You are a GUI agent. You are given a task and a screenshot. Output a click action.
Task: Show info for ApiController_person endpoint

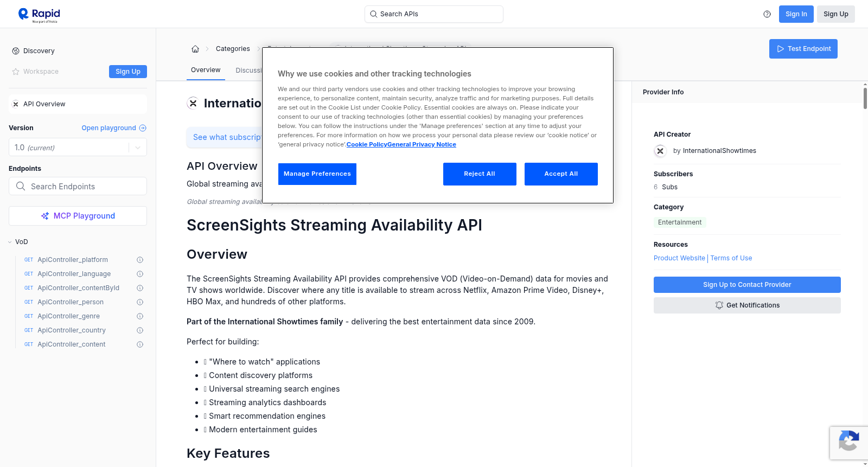coord(140,302)
